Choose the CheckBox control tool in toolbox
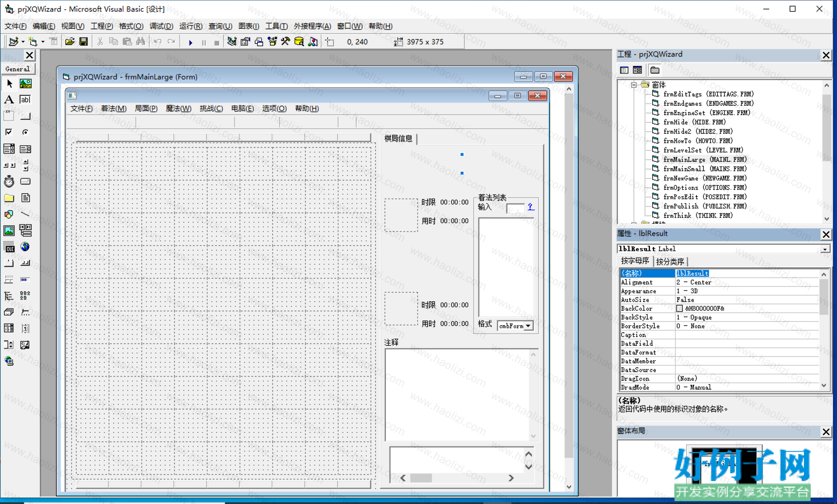This screenshot has width=837, height=504. [x=9, y=132]
